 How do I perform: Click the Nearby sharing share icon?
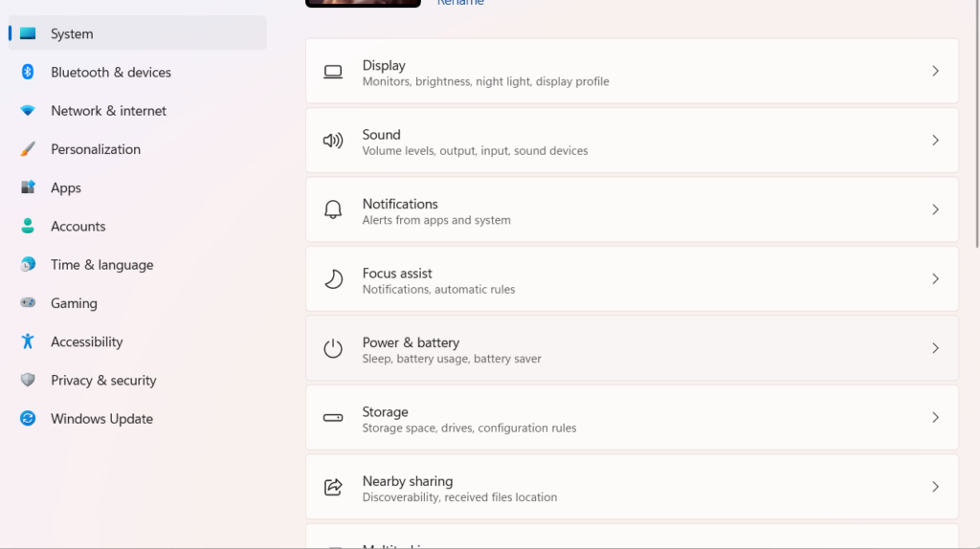pyautogui.click(x=332, y=487)
